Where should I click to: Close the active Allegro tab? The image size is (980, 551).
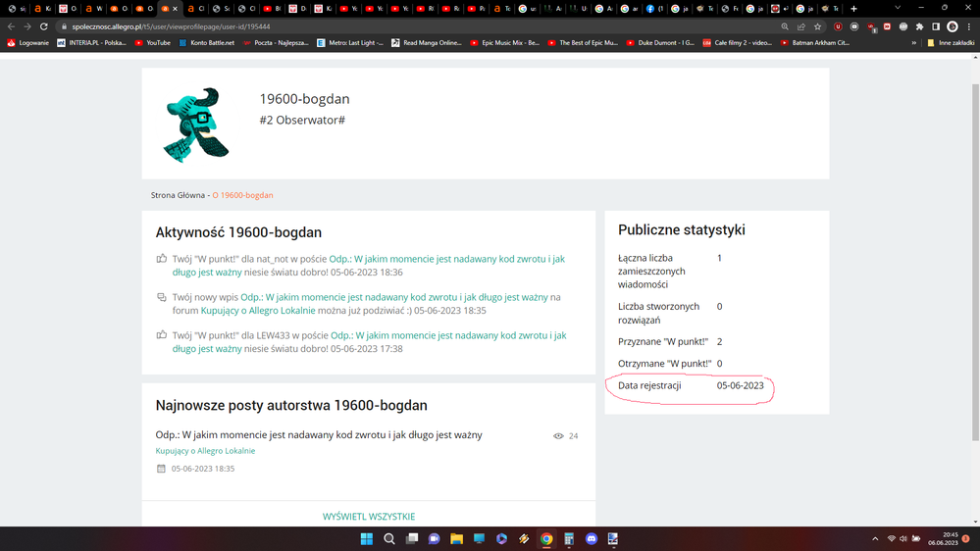175,9
